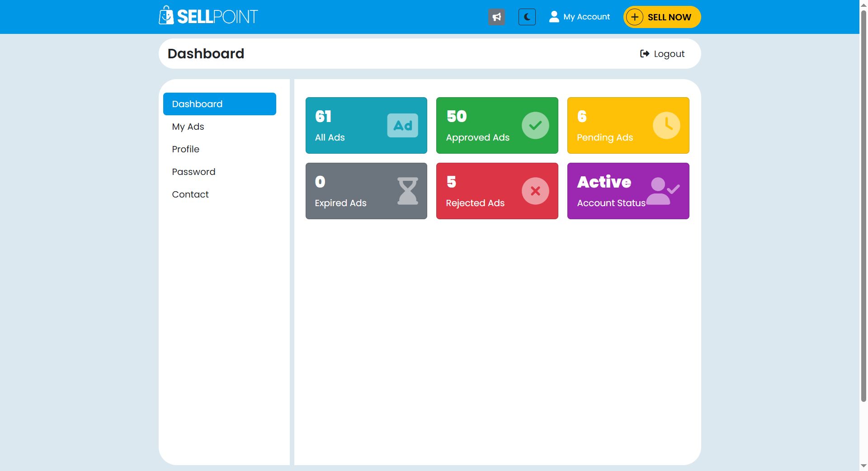
Task: Click the Ad icon on All Ads card
Action: 402,125
